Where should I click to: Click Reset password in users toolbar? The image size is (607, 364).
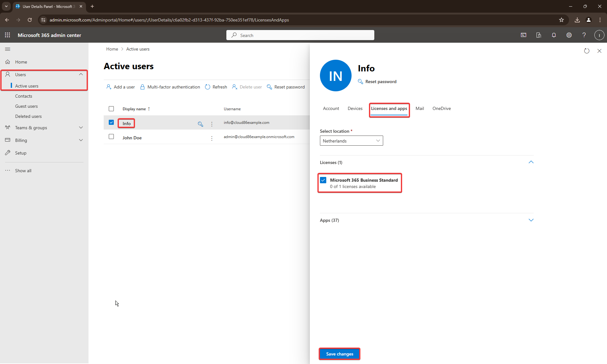coord(286,87)
